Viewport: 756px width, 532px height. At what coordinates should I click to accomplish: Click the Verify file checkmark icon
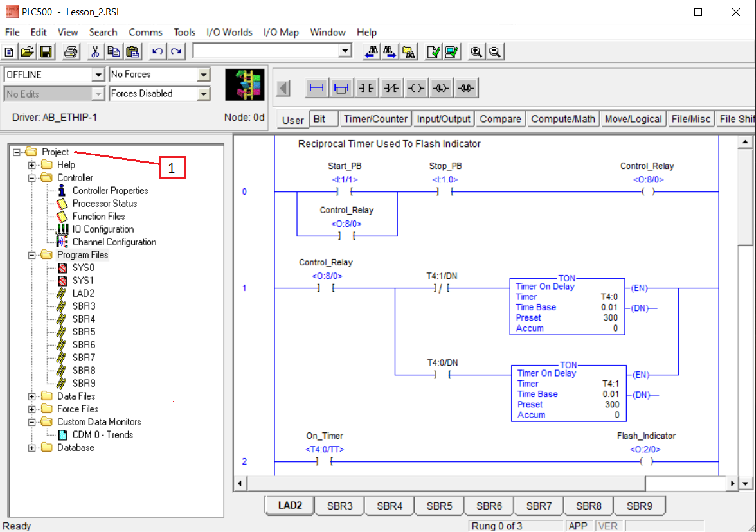click(x=433, y=51)
